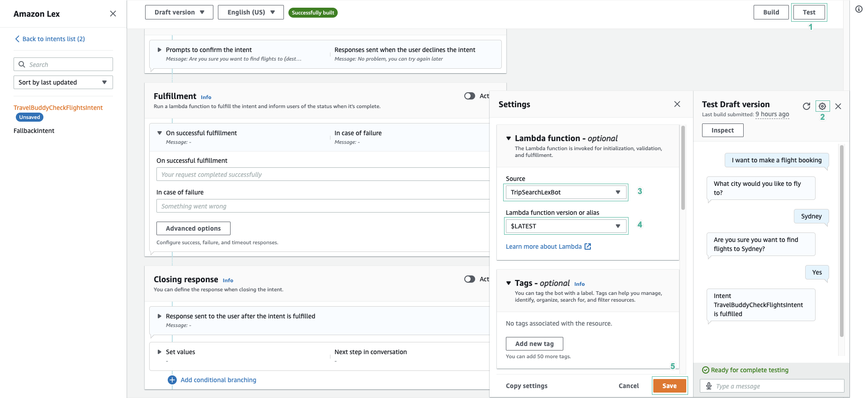Click the Unsaved badge under the intent
The image size is (868, 398).
tap(30, 117)
